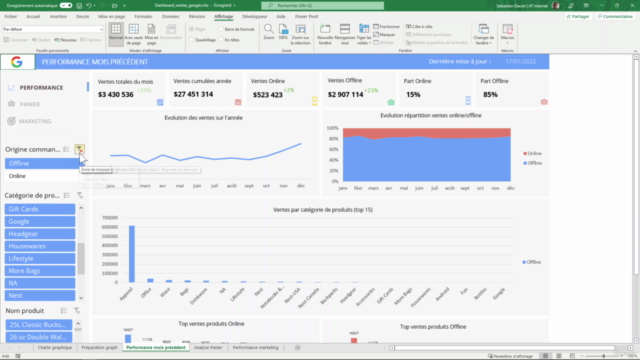Click category slicer vertical scrollbar thumb

tap(81, 258)
